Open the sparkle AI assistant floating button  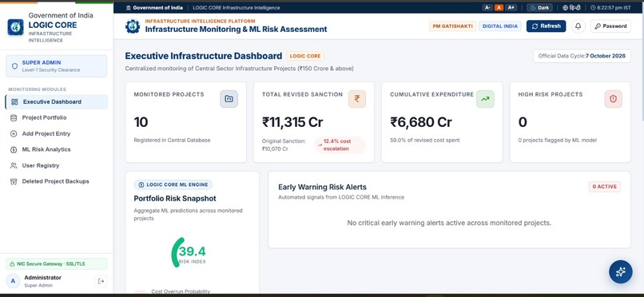620,271
